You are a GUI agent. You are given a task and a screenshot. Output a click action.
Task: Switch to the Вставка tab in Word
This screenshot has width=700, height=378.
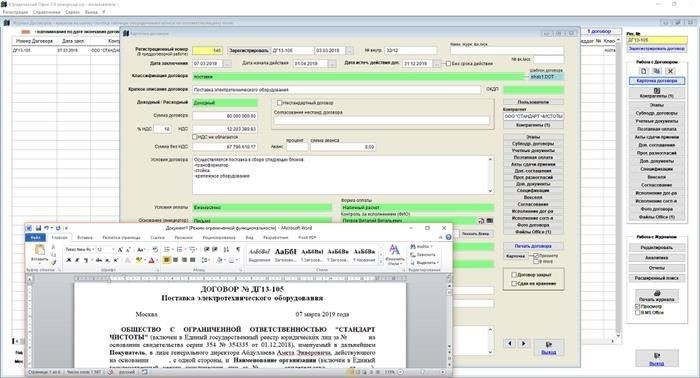point(85,237)
